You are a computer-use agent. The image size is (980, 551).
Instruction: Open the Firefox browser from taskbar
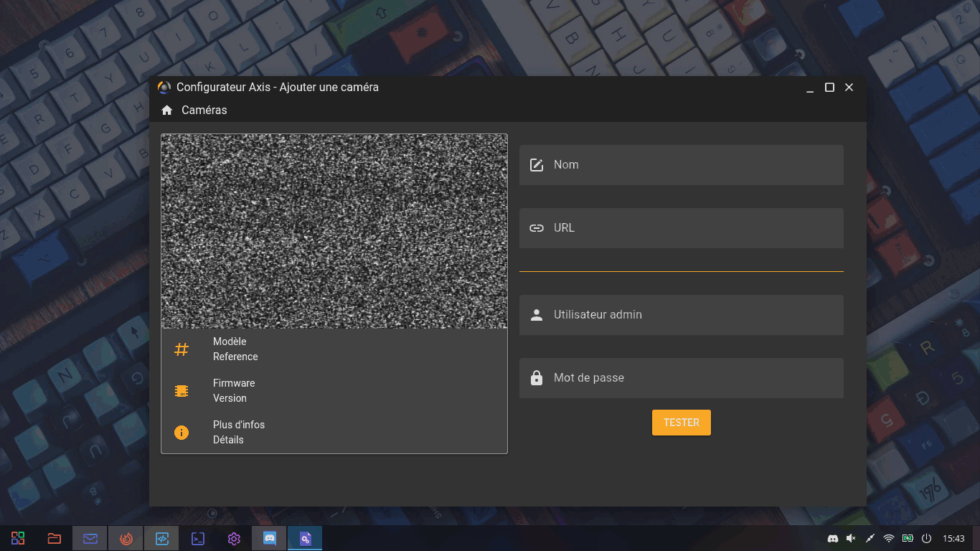[x=126, y=538]
